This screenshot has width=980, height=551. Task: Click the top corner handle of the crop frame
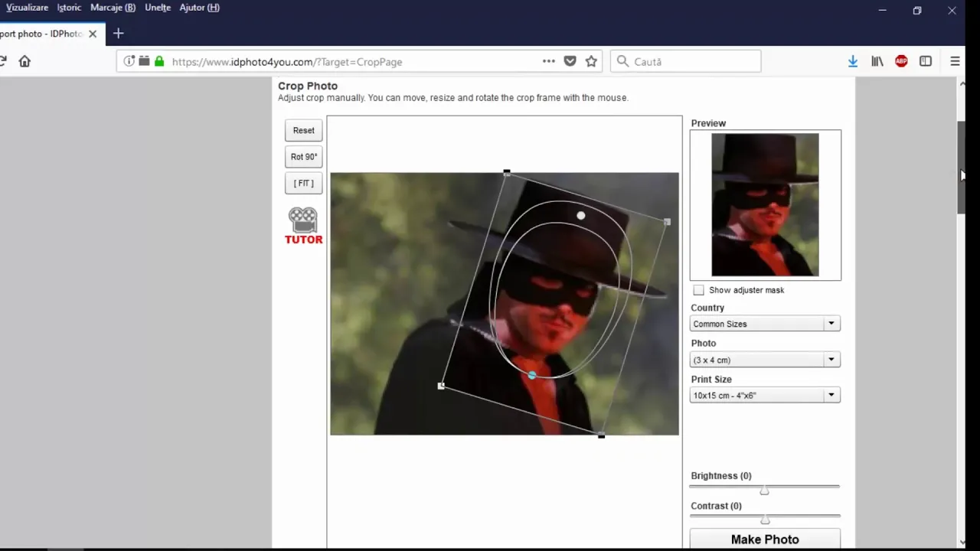point(507,173)
